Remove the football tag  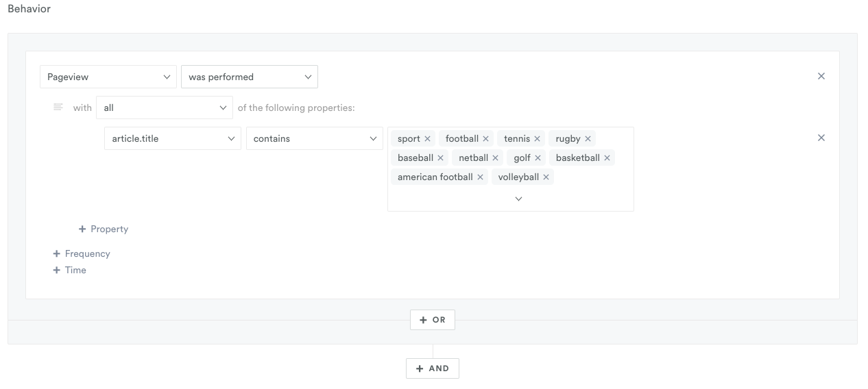485,139
